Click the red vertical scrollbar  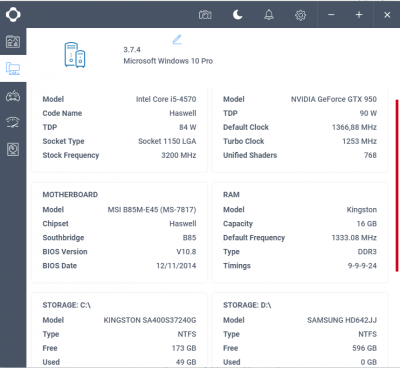[x=397, y=185]
